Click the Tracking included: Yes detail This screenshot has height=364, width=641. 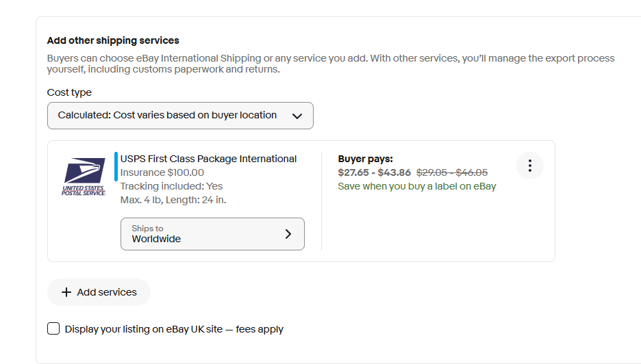[x=171, y=186]
